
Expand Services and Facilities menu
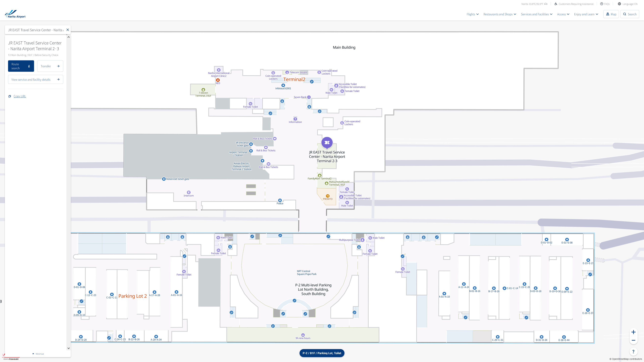[537, 14]
